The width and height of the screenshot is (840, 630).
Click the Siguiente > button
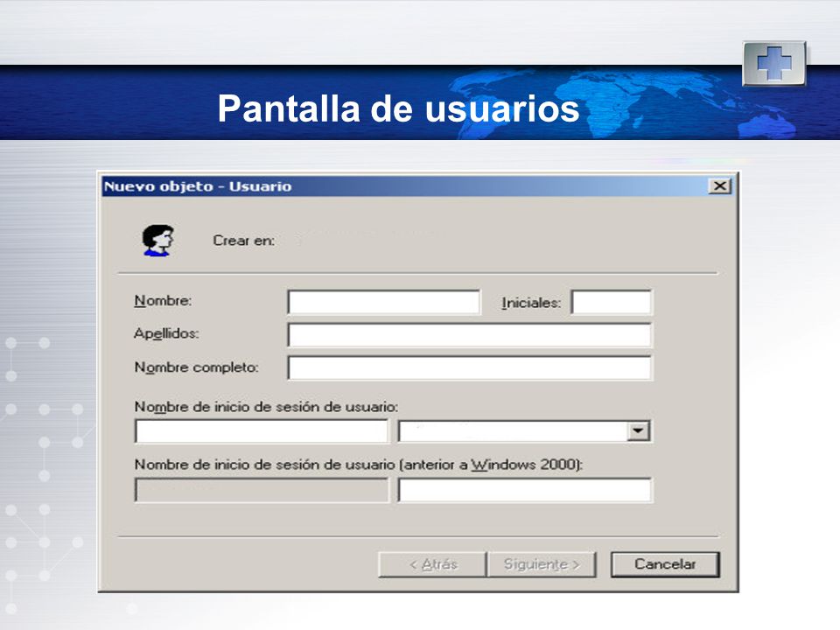click(542, 564)
